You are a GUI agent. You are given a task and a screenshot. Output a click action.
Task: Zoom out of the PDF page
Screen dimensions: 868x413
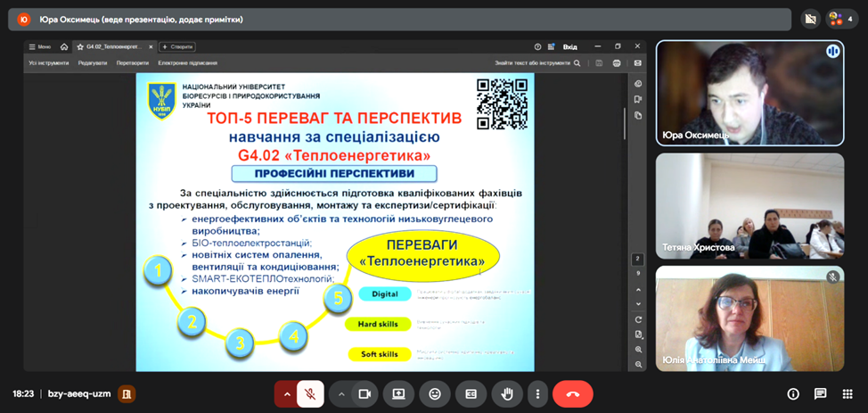point(639,364)
